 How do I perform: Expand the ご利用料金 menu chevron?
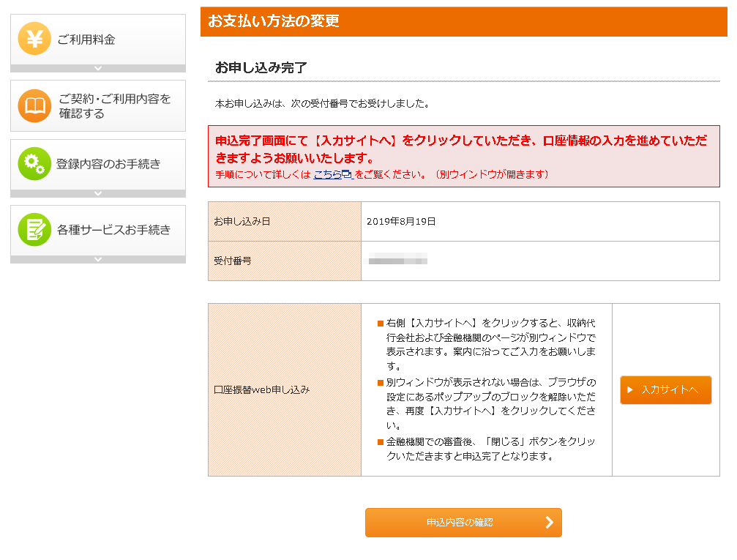click(x=98, y=68)
